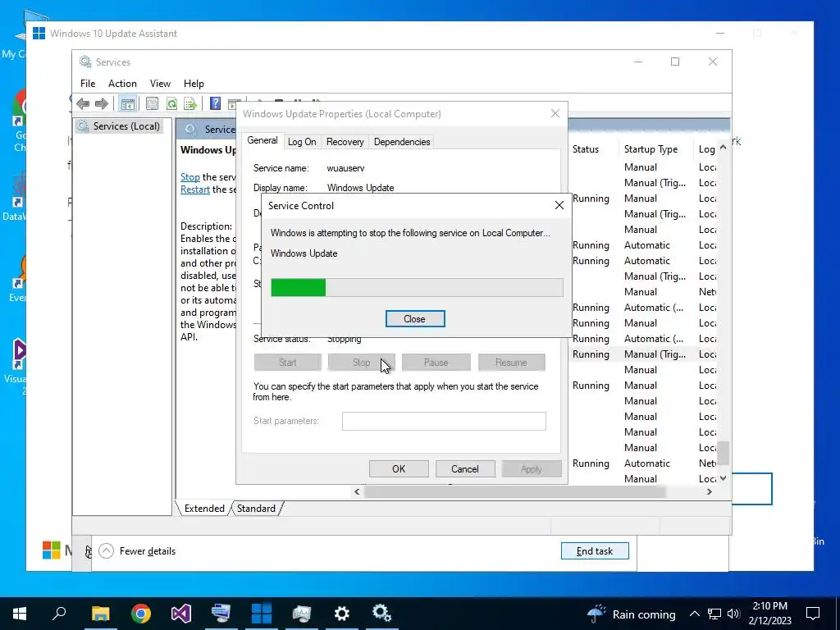Refresh the services list using toolbar icon
The height and width of the screenshot is (630, 840).
tap(171, 103)
